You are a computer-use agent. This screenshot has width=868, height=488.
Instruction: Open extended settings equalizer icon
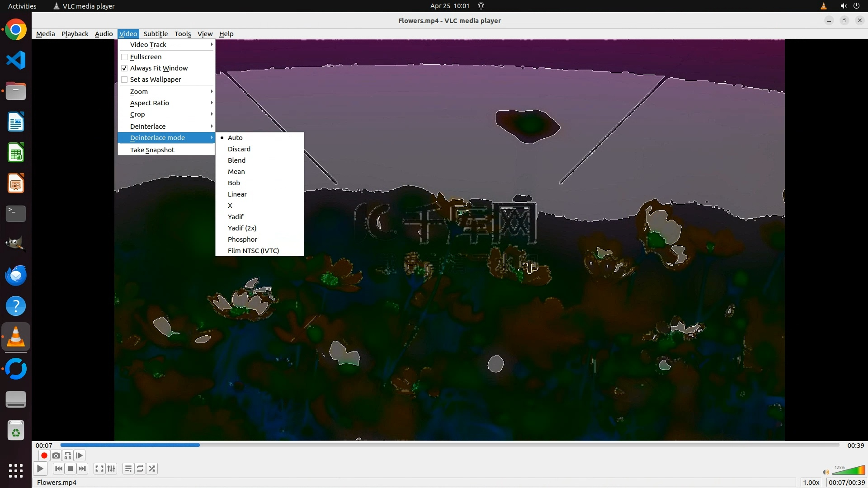click(111, 469)
